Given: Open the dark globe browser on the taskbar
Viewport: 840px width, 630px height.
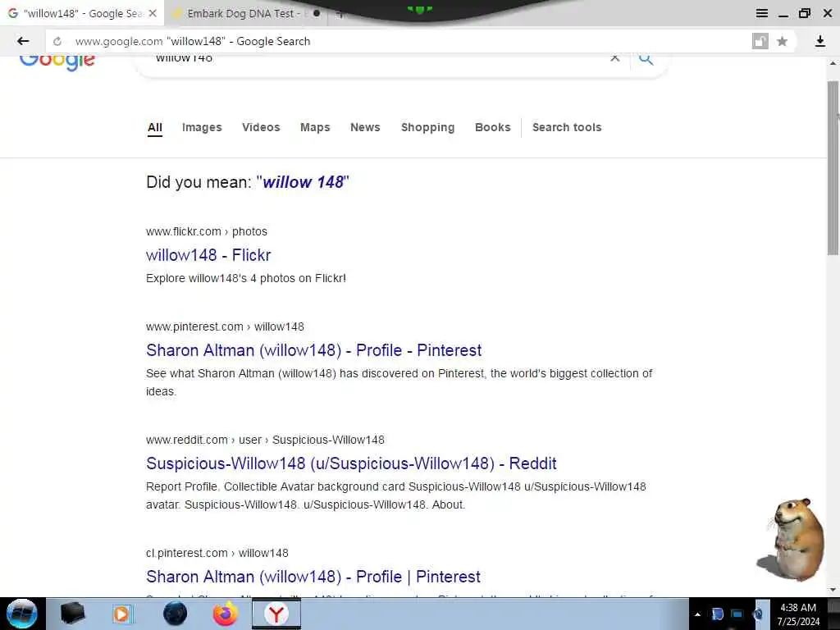Looking at the screenshot, I should pyautogui.click(x=176, y=614).
